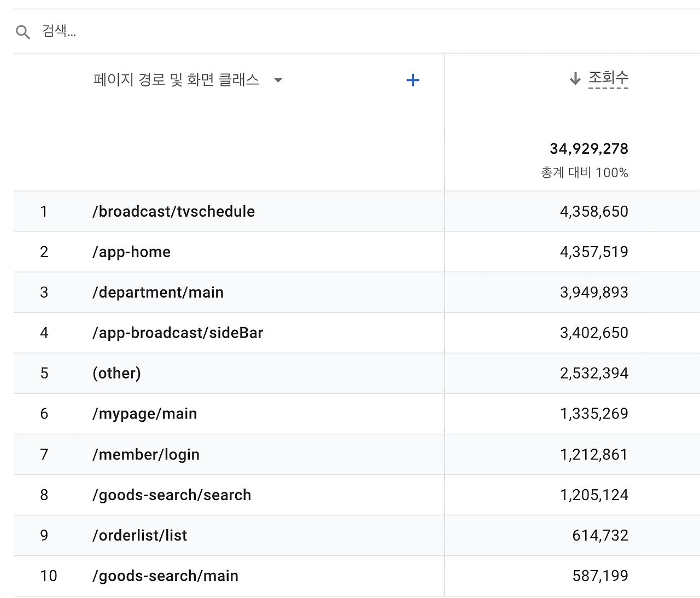700x598 pixels.
Task: Click the /broadcast/tvschedule row
Action: [x=173, y=212]
